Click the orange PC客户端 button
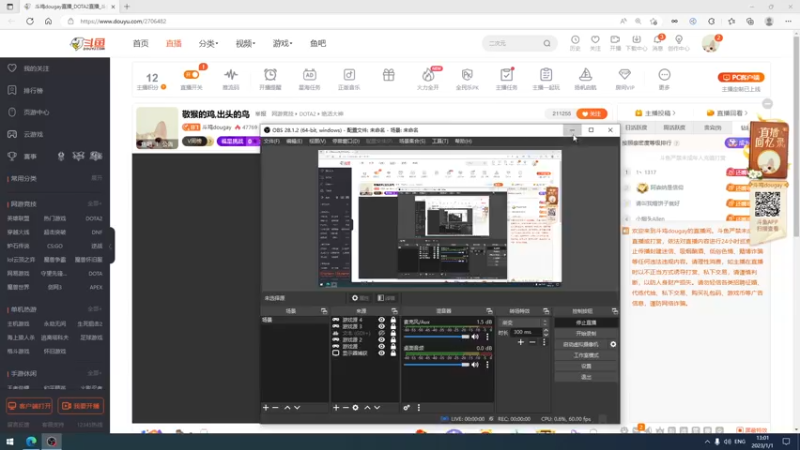 pyautogui.click(x=741, y=78)
